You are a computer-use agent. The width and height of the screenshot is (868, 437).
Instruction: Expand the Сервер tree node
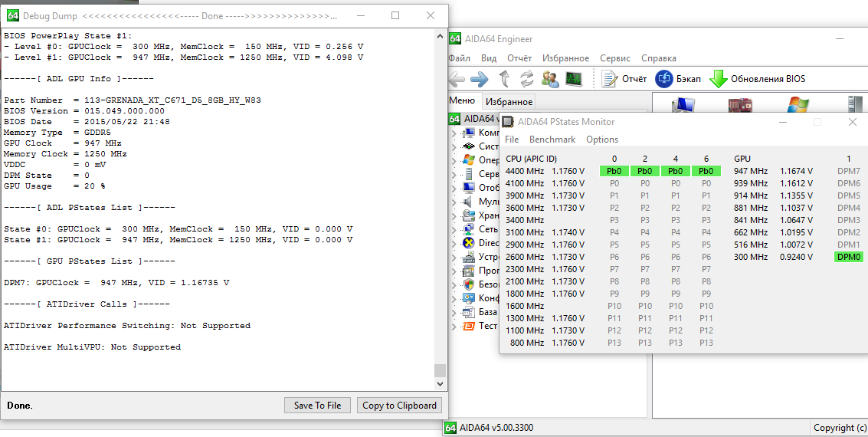[x=454, y=175]
